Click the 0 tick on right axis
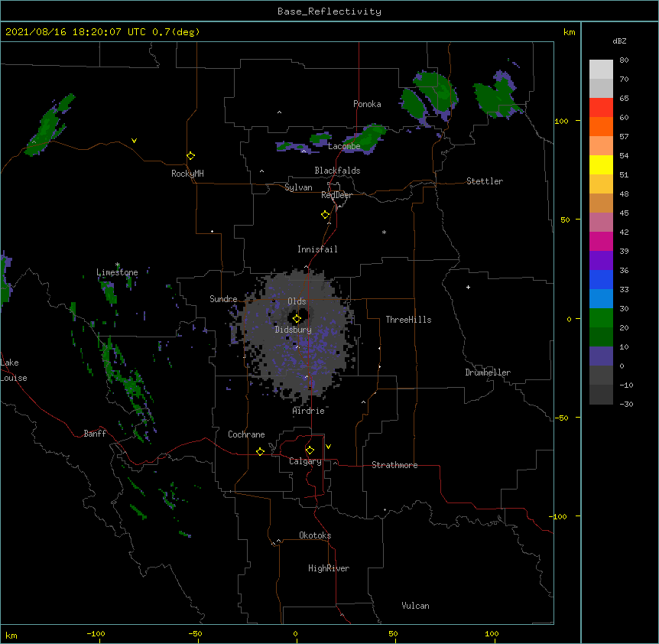Image resolution: width=659 pixels, height=644 pixels. 569,320
